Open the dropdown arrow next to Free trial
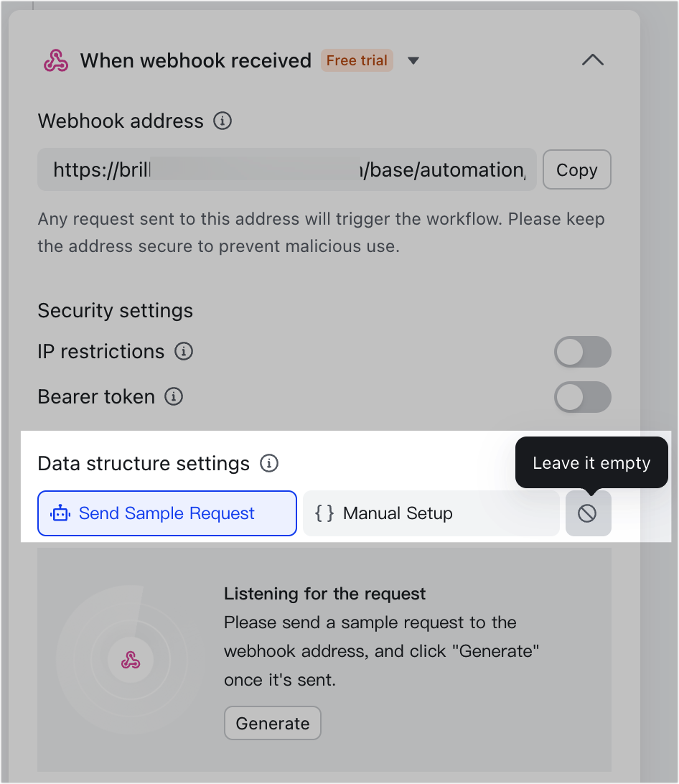Screen dimensions: 679x784 point(413,61)
